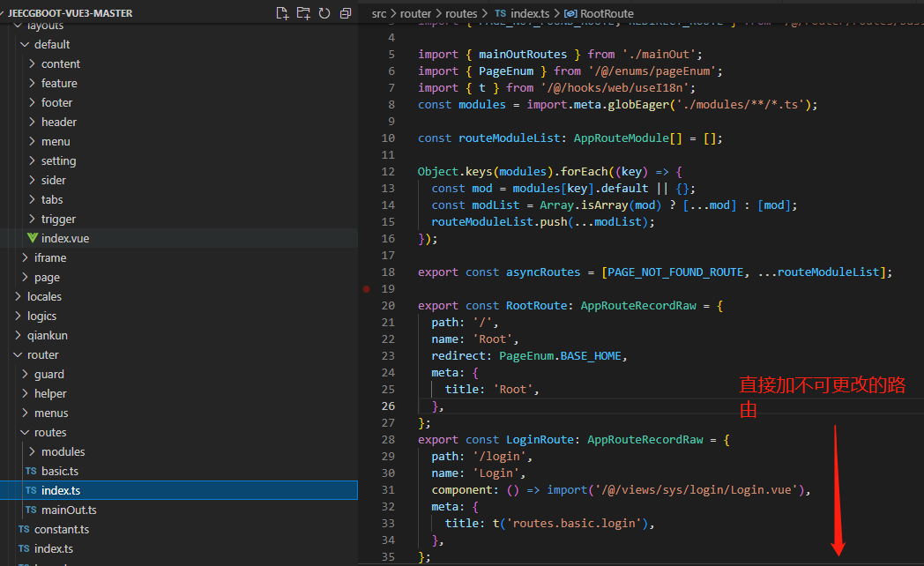Open mainOut.ts file
The height and width of the screenshot is (566, 924).
tap(179, 510)
